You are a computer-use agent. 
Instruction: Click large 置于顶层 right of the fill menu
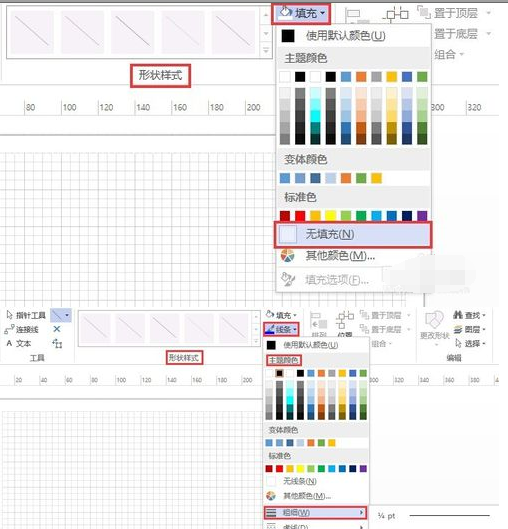(454, 13)
